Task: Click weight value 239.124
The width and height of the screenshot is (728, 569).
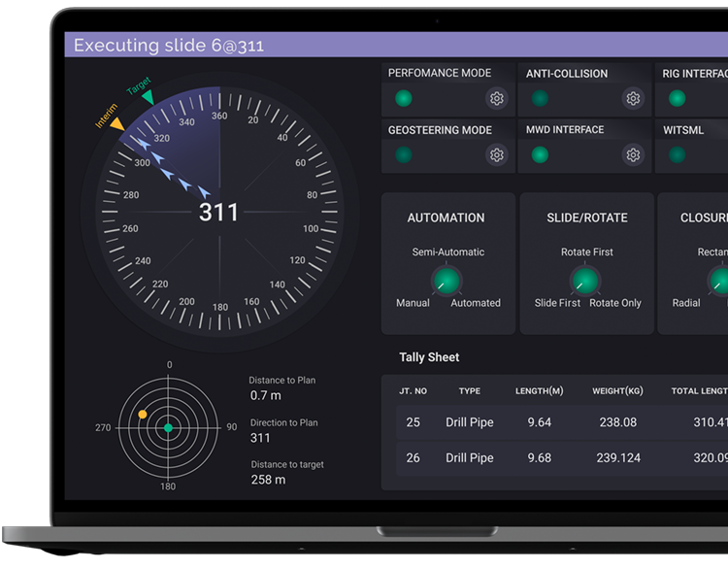Action: click(x=618, y=458)
